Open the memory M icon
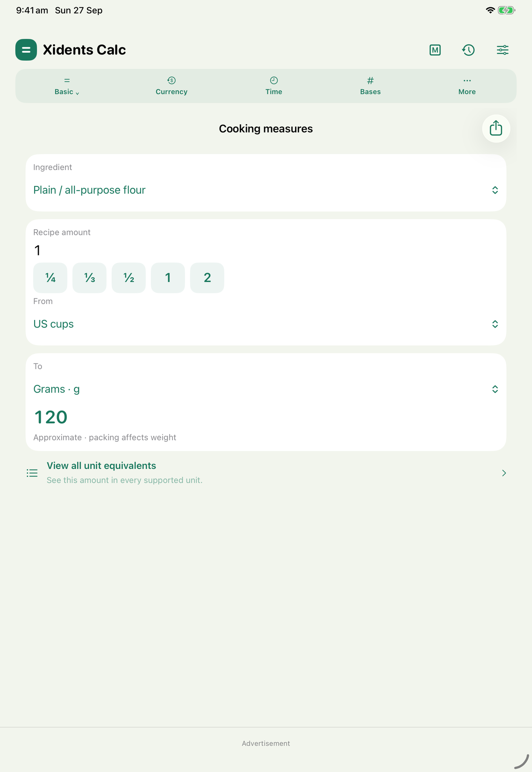This screenshot has height=772, width=532. pyautogui.click(x=435, y=50)
